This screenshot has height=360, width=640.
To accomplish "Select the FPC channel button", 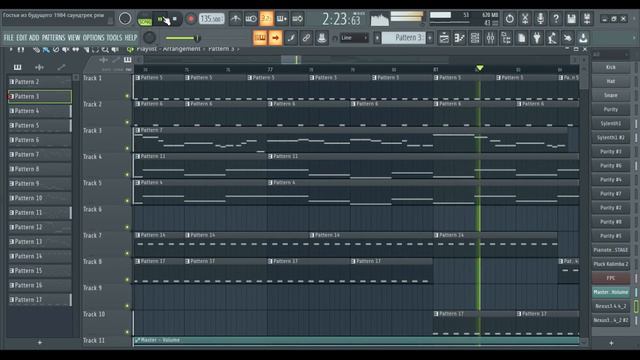I will (x=611, y=278).
